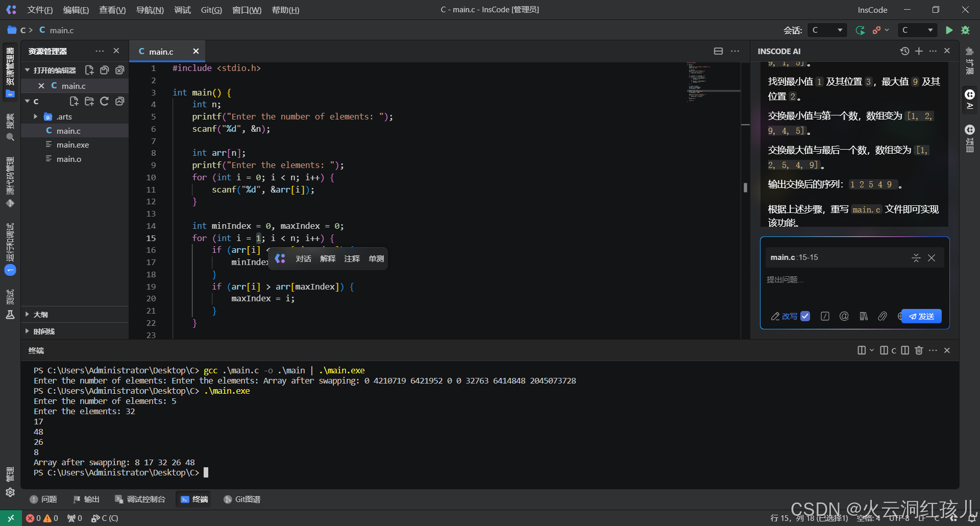Open dropdown arrow beside the plug icon
Screen dimensions: 980x526
click(887, 30)
